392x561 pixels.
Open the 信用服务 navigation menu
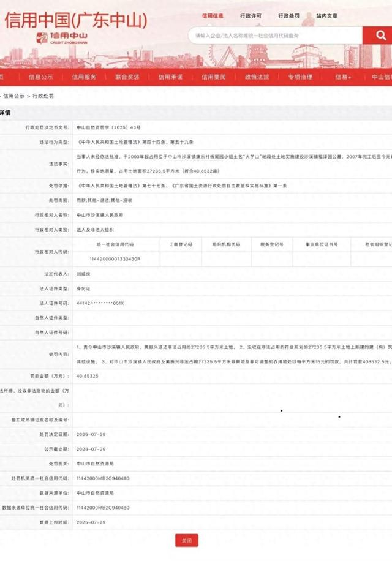pos(84,77)
